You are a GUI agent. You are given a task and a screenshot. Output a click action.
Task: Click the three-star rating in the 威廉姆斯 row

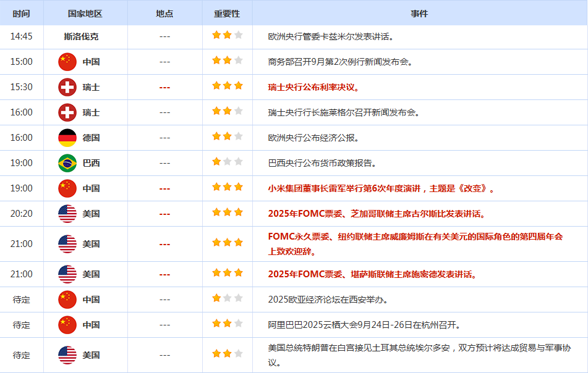(228, 243)
